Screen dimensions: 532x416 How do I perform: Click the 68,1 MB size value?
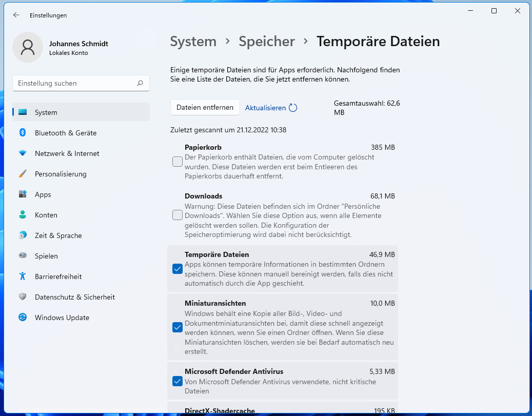click(x=383, y=196)
